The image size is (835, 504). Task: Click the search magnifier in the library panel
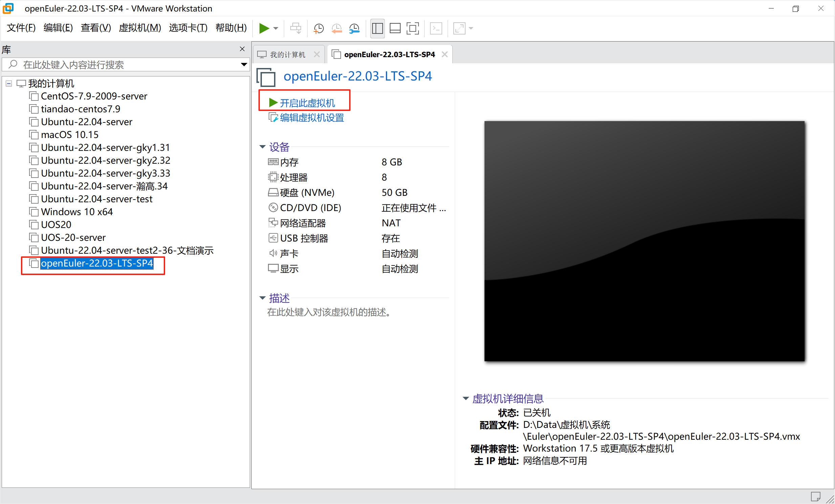pyautogui.click(x=13, y=64)
